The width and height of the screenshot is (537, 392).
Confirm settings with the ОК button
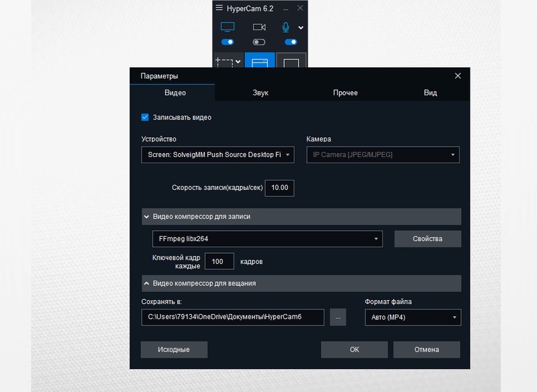point(354,350)
